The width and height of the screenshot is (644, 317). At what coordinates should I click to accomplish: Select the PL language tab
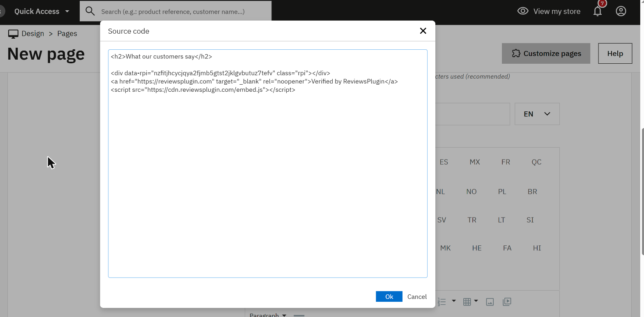click(x=502, y=192)
